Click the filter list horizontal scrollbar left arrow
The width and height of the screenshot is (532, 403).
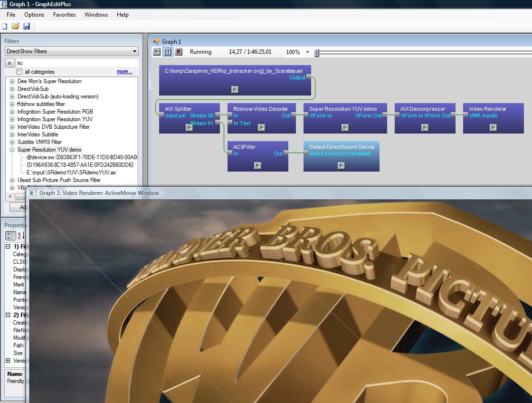point(10,196)
